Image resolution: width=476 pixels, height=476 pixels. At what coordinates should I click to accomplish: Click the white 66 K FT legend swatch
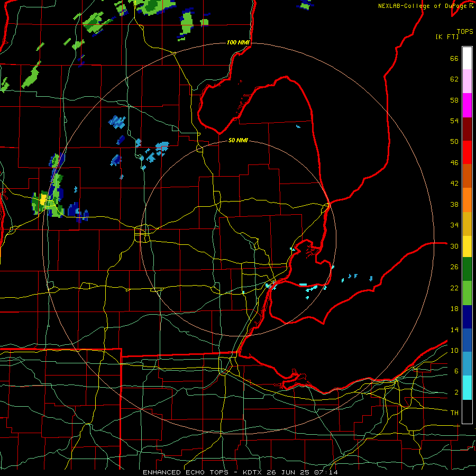click(467, 58)
